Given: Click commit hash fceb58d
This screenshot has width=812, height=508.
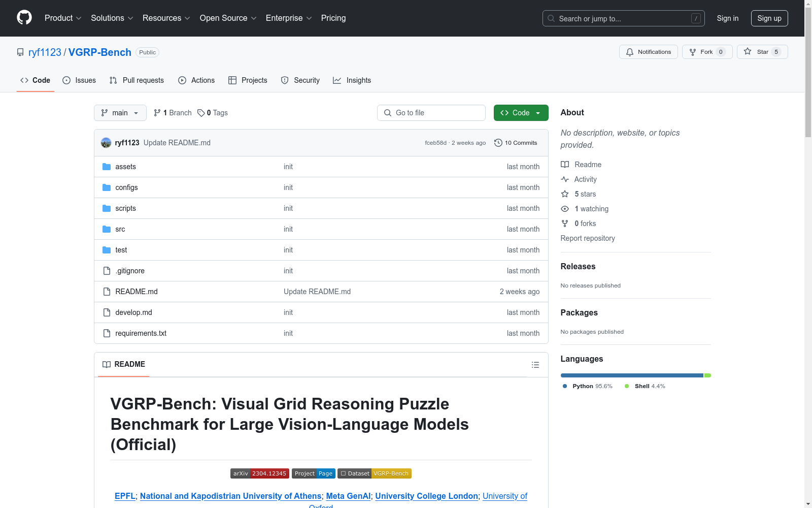Looking at the screenshot, I should [x=435, y=143].
